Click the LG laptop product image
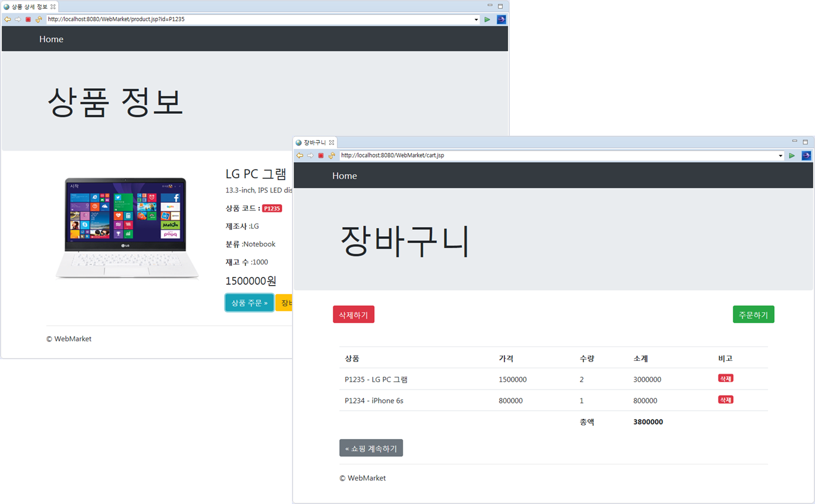The image size is (815, 504). pos(126,228)
